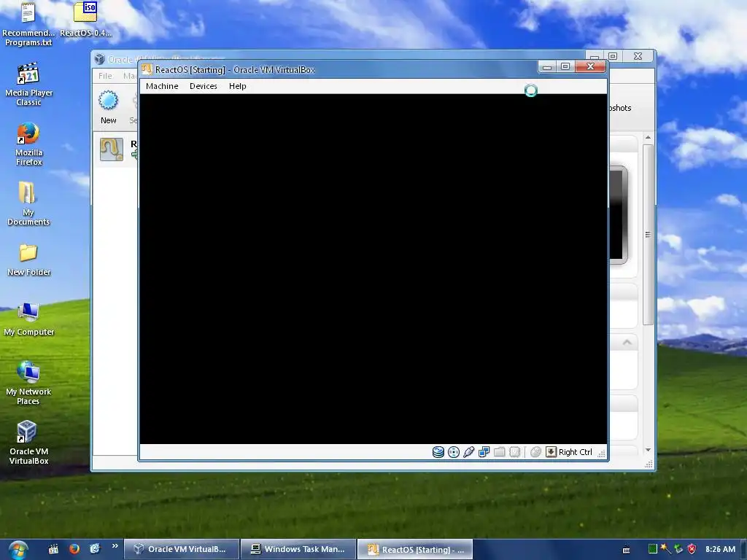Select My Computer desktop icon

pyautogui.click(x=28, y=319)
